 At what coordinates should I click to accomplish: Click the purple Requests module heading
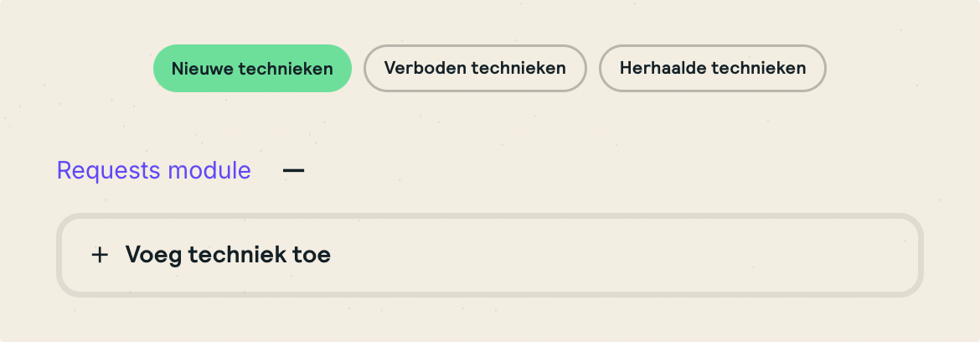pyautogui.click(x=153, y=170)
